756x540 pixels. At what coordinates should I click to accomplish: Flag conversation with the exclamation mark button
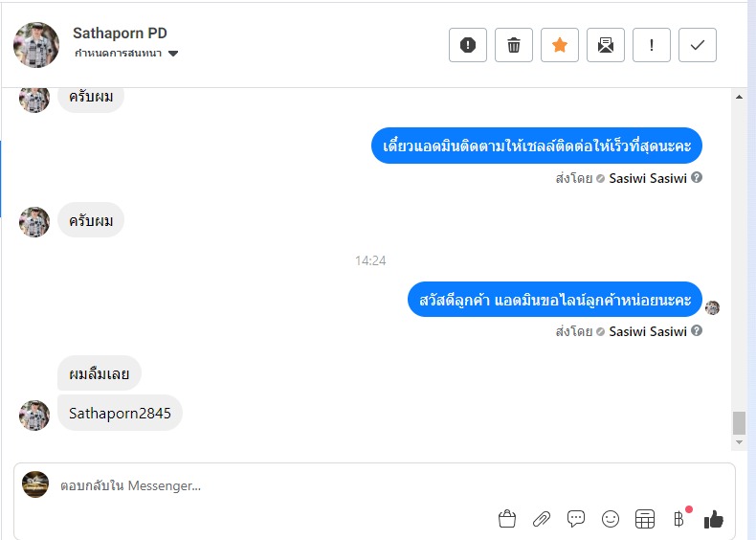click(x=652, y=45)
